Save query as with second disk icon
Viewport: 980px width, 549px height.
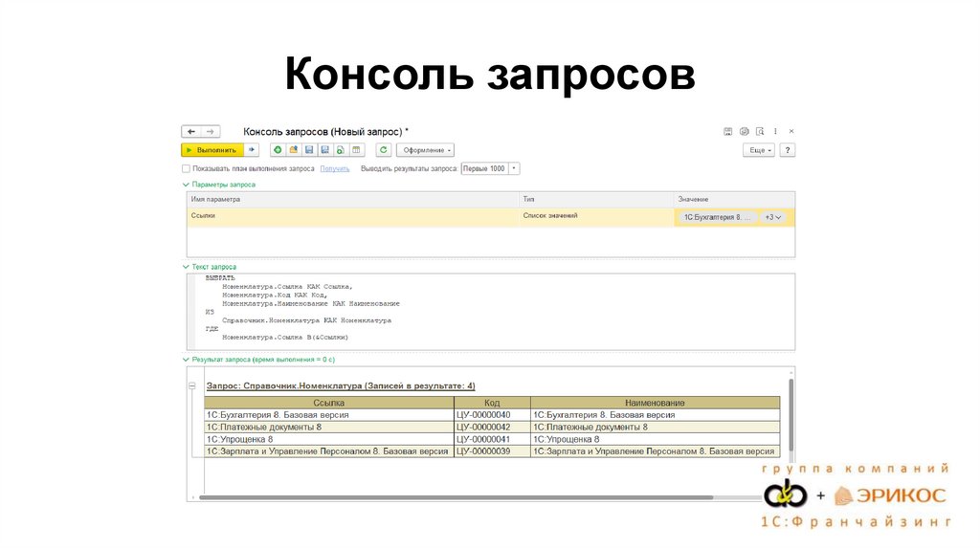pos(324,150)
